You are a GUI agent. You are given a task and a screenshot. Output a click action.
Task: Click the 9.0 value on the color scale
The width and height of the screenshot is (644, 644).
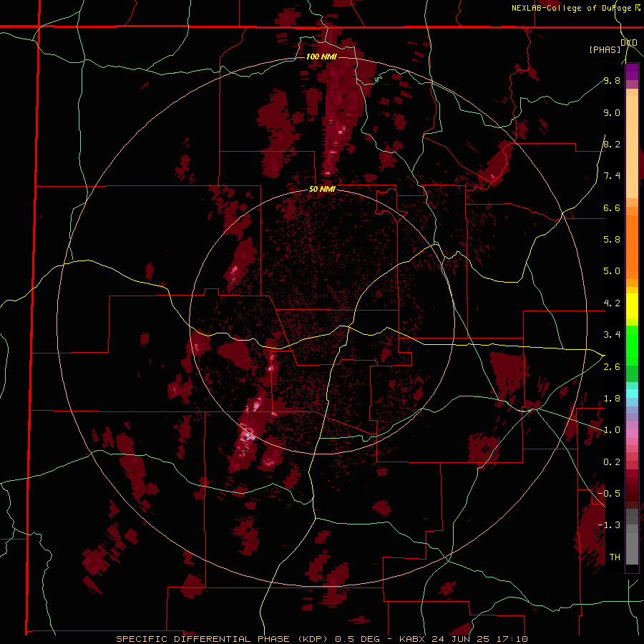(x=612, y=112)
